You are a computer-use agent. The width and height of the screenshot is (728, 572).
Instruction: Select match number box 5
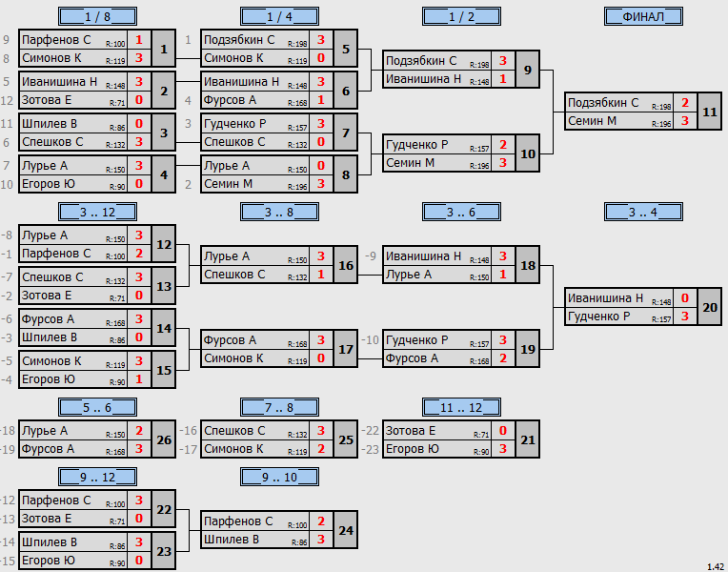pyautogui.click(x=346, y=49)
